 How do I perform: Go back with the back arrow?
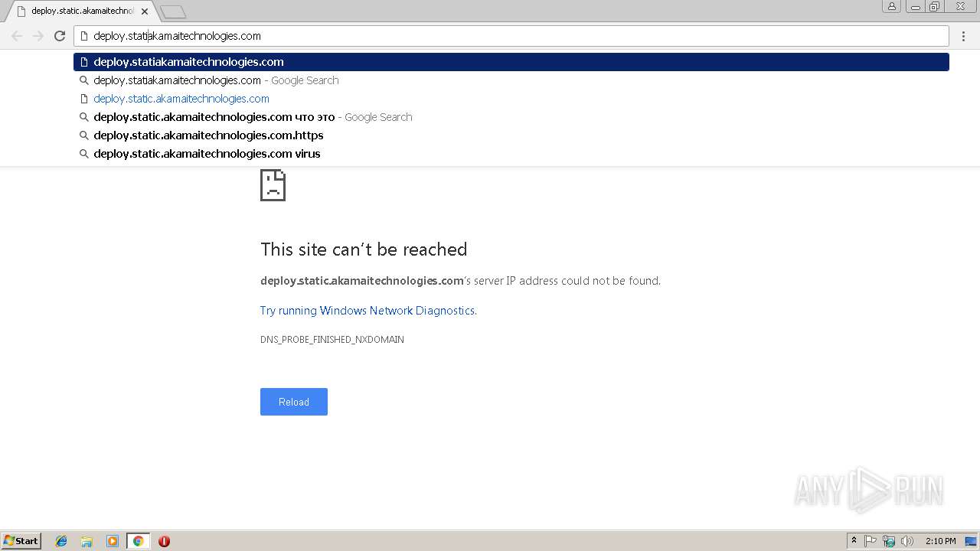coord(17,36)
